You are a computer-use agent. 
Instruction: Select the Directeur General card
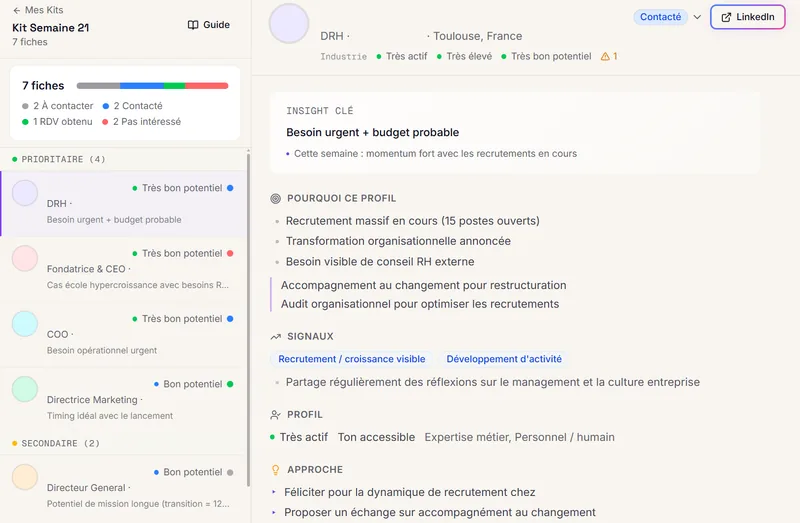(x=123, y=487)
